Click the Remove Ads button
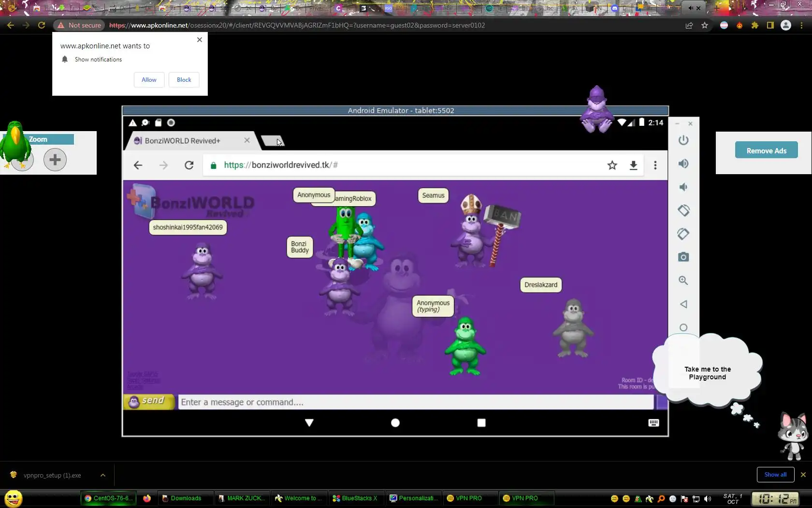812x508 pixels. (x=766, y=150)
